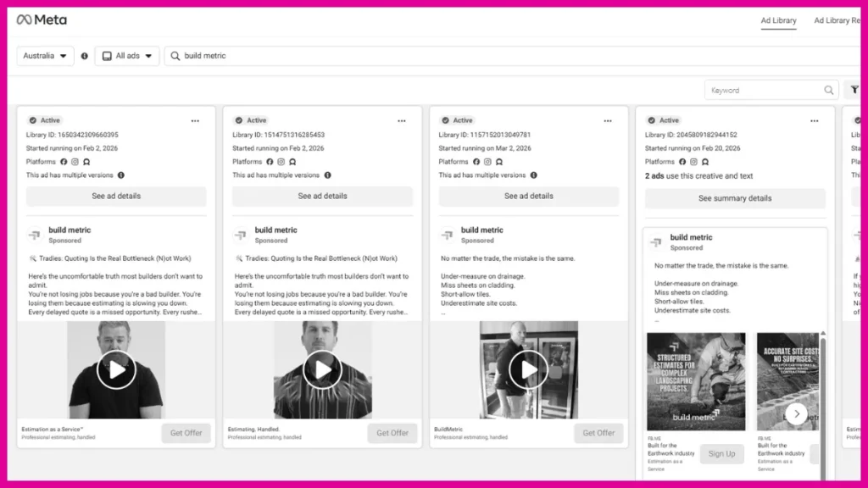Click the Keyword search magnifier icon

point(829,90)
